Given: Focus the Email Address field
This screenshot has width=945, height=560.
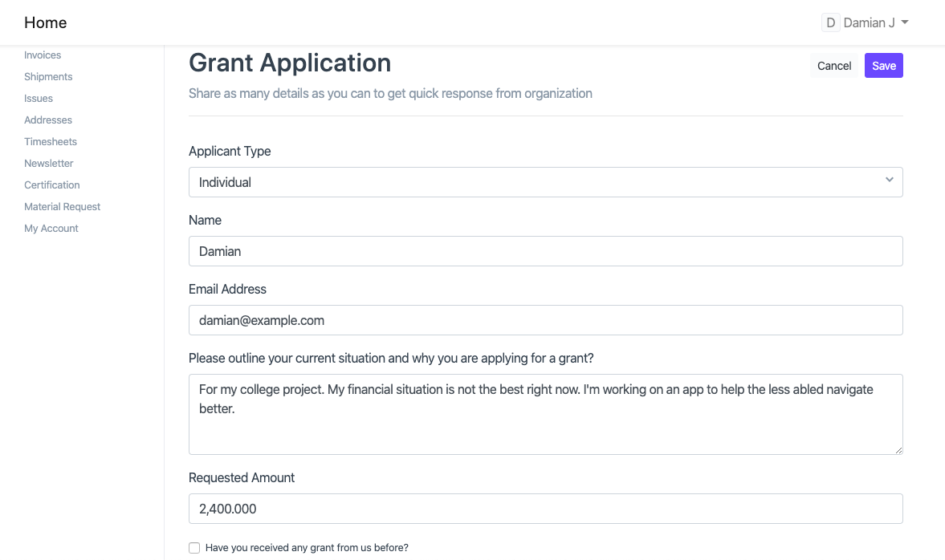Looking at the screenshot, I should tap(545, 320).
